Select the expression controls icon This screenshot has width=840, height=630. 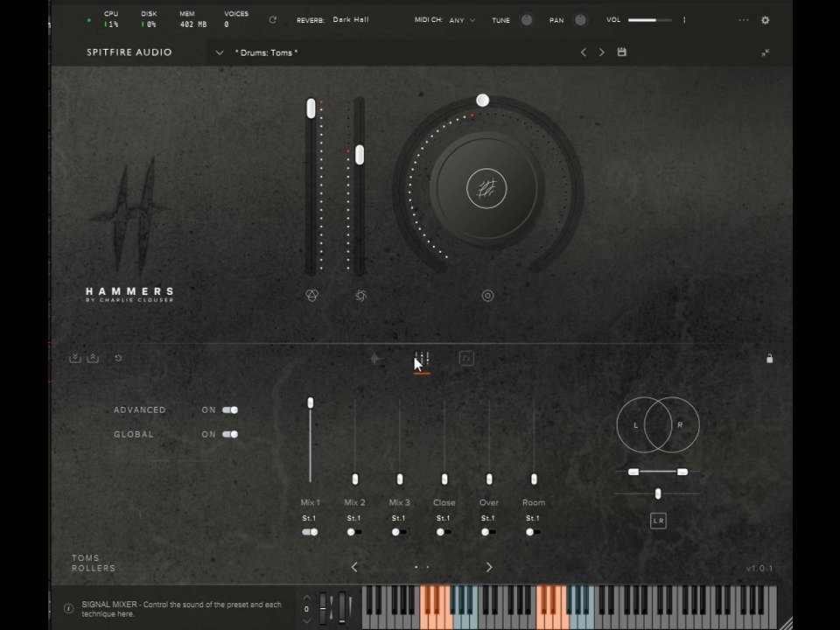click(376, 359)
